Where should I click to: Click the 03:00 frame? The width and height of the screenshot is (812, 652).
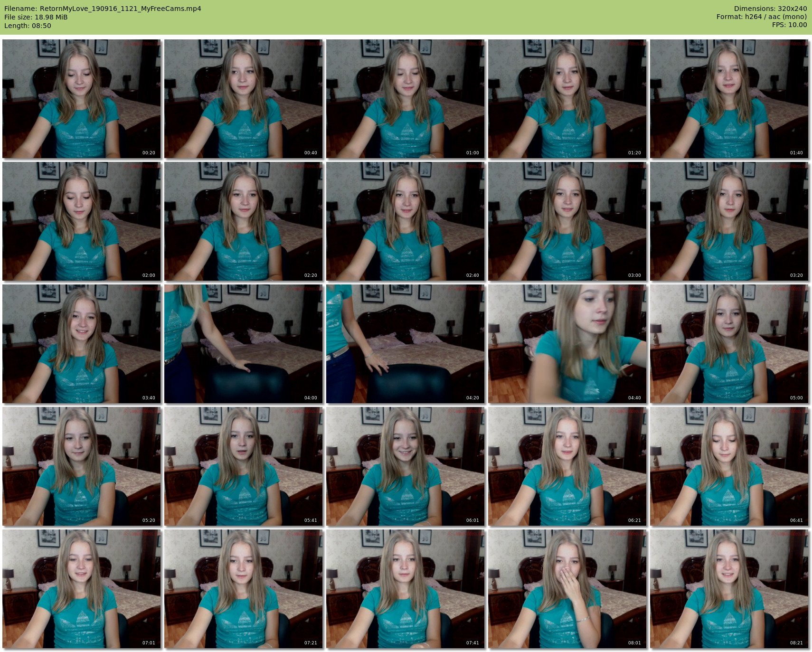(567, 221)
